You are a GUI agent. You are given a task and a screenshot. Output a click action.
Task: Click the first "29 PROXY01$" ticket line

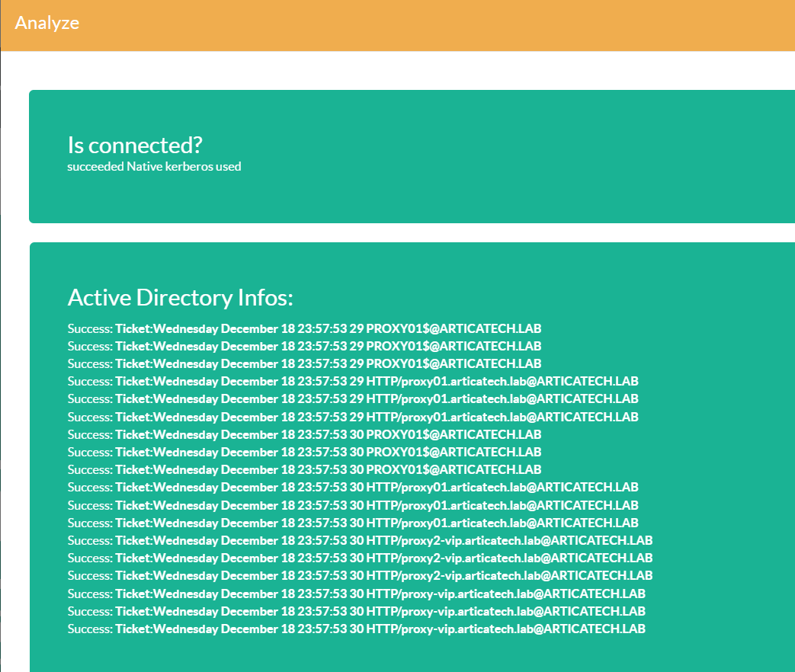click(x=304, y=328)
